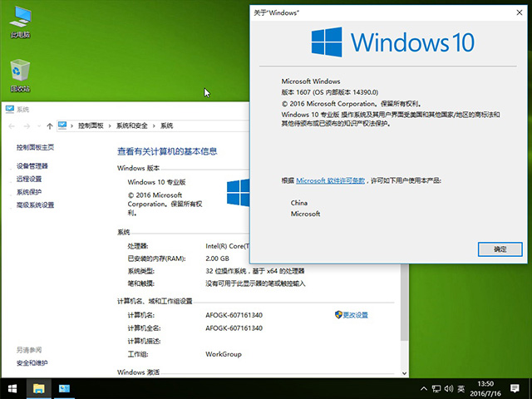
Task: Open the 此电脑 (This PC) desktop icon
Action: click(x=20, y=22)
